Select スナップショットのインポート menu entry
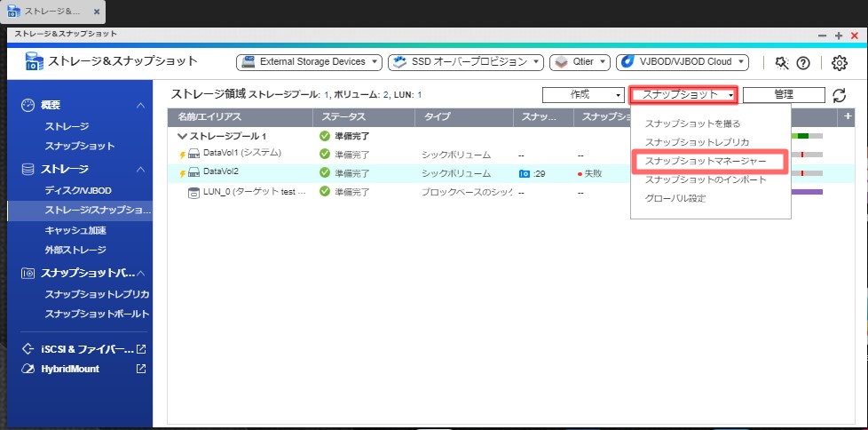The width and height of the screenshot is (868, 430). pyautogui.click(x=706, y=179)
